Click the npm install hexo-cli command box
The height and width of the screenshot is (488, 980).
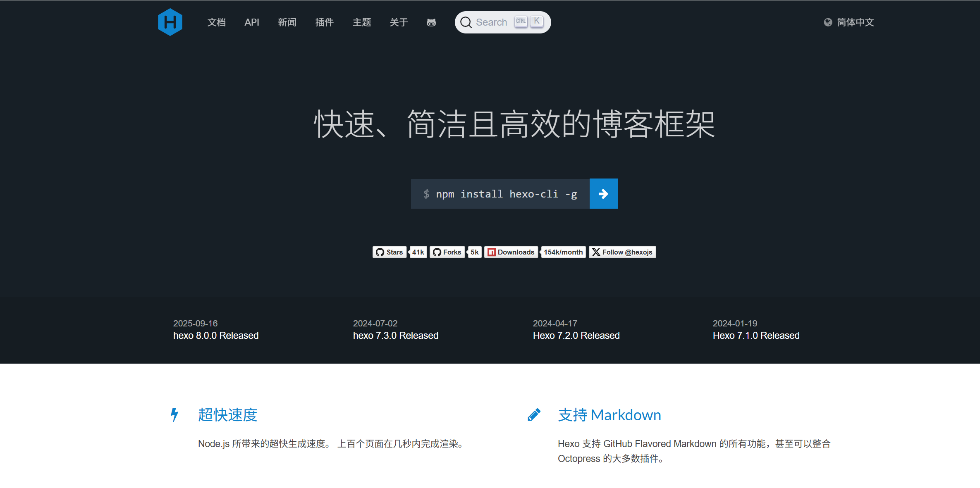point(500,194)
